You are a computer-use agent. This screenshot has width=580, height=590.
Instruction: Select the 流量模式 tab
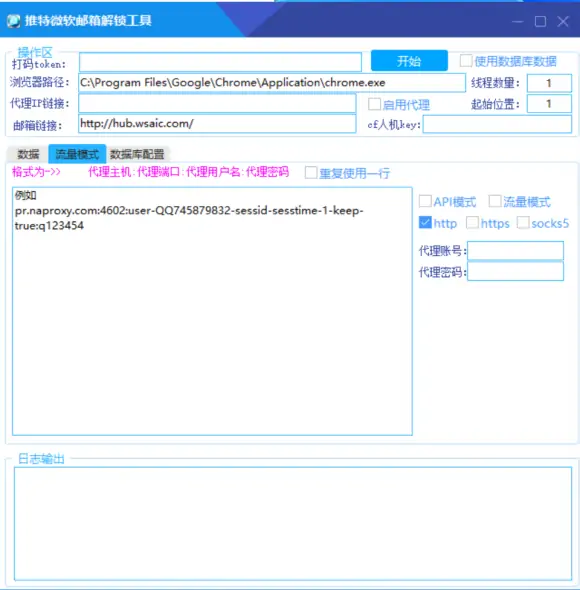[x=77, y=154]
